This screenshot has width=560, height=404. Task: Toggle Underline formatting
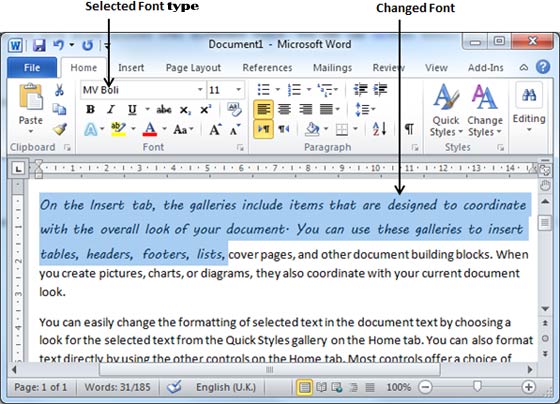(132, 109)
